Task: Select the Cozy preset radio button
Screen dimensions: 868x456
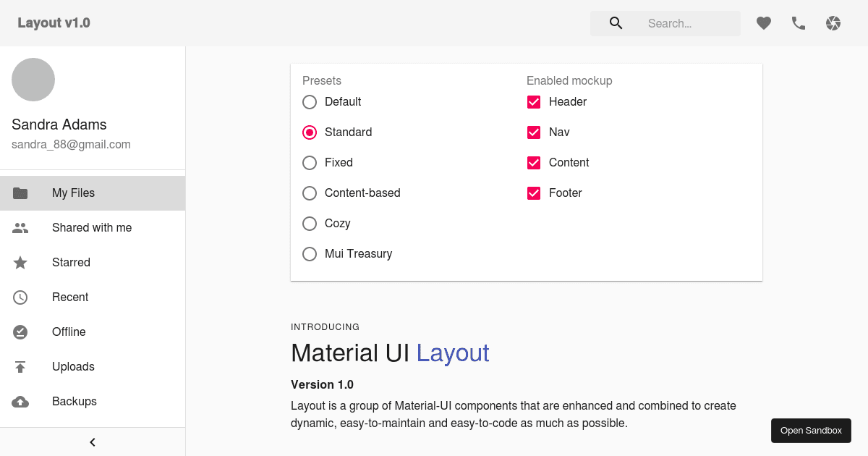Action: point(310,223)
